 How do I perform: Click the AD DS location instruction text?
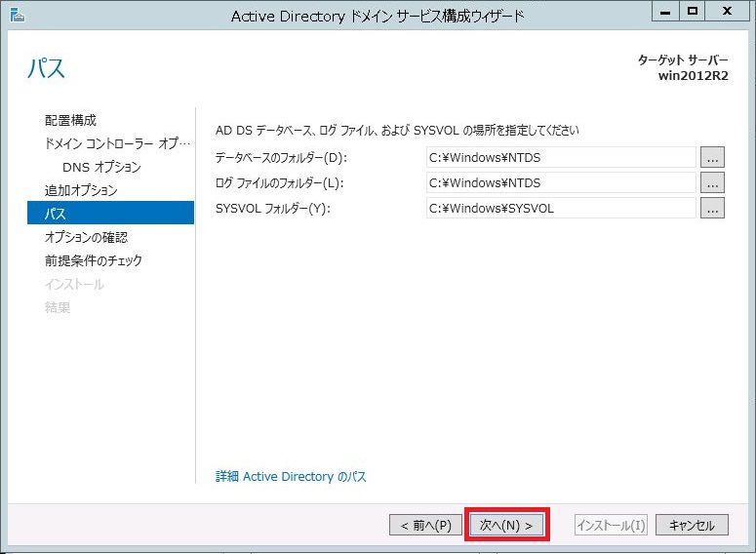coord(397,131)
